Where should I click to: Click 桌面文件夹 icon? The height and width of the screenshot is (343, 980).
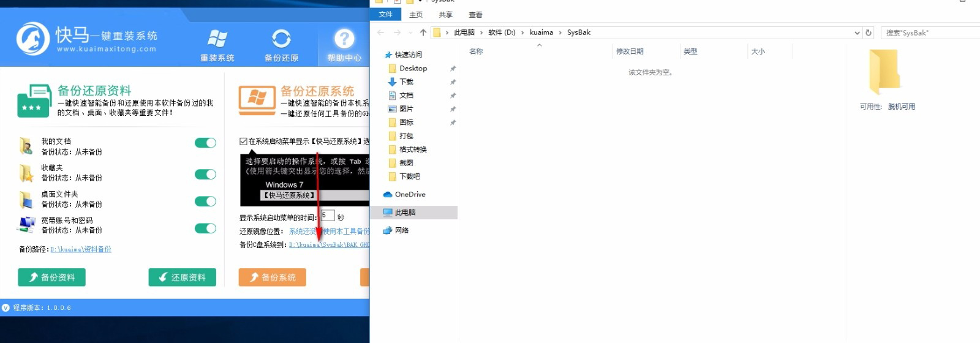point(26,200)
